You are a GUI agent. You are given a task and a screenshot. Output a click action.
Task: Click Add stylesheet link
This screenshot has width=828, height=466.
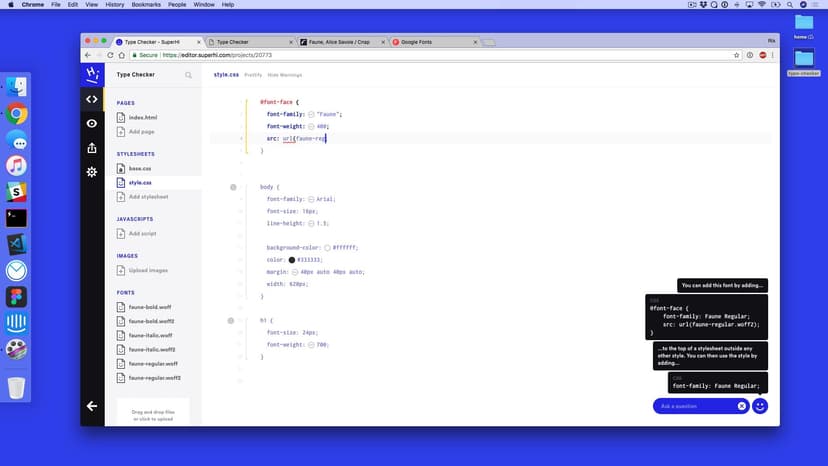148,196
